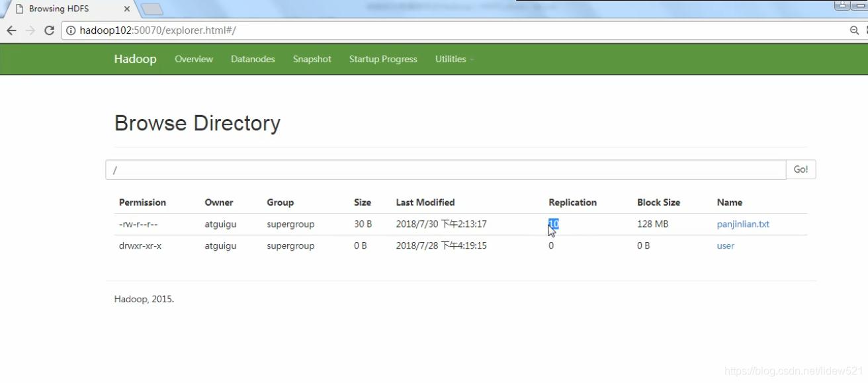
Task: Click the Group column header
Action: coord(280,202)
